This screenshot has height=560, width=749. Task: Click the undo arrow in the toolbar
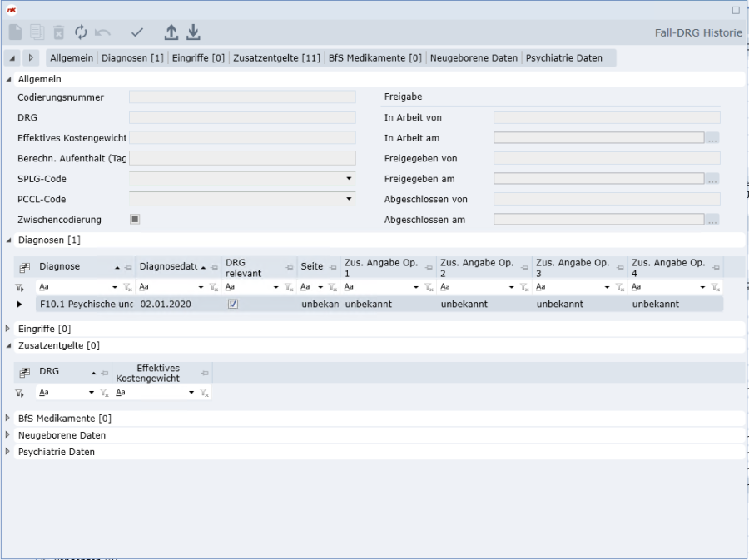102,32
